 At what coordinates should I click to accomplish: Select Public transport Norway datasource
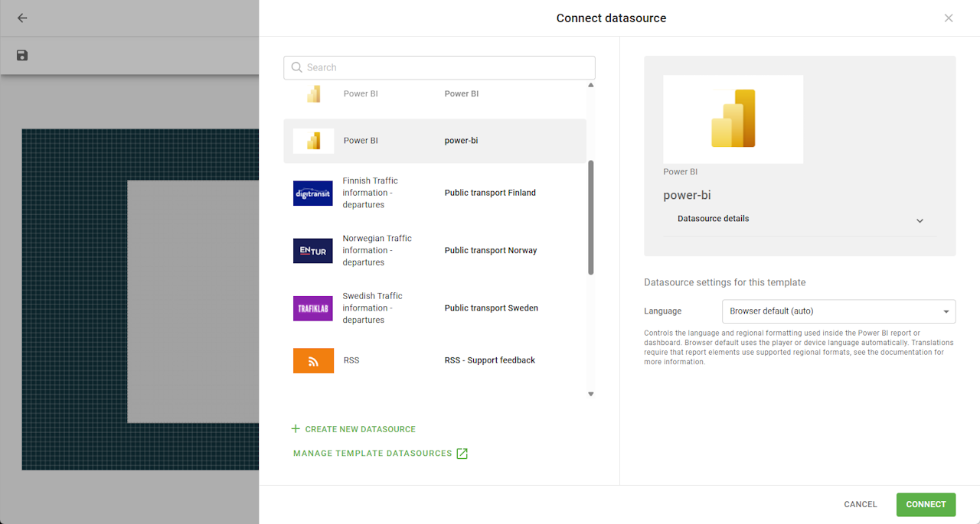pyautogui.click(x=435, y=250)
